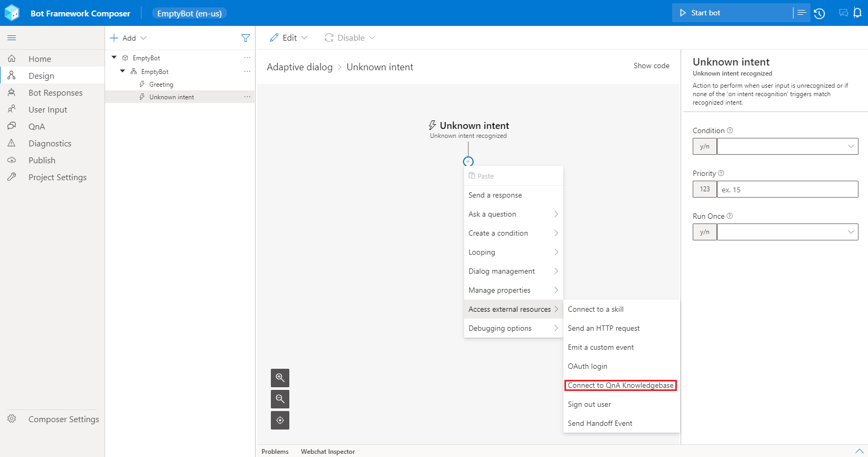Viewport: 868px width, 457px height.
Task: Choose OAuth login action
Action: tap(621, 366)
